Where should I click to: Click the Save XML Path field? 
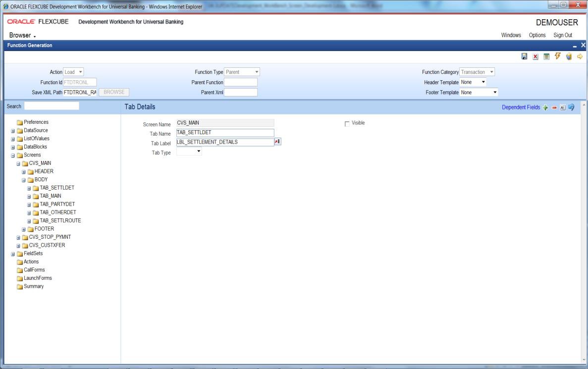pos(80,92)
